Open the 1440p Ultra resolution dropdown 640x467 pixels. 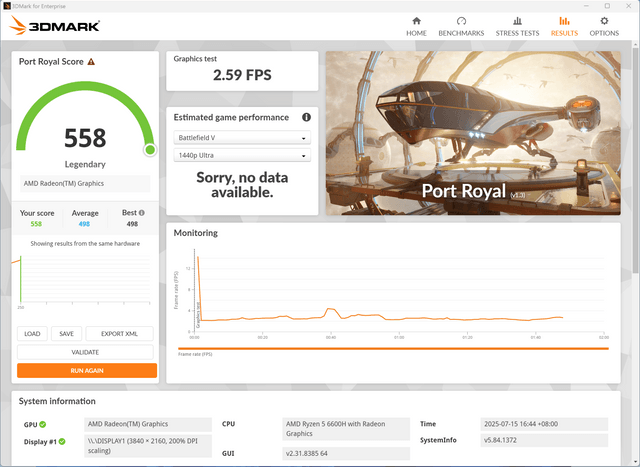tap(242, 156)
